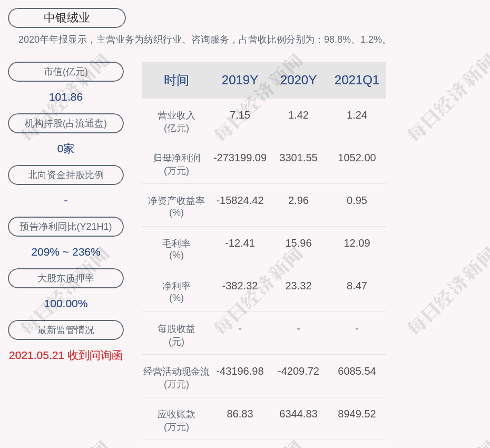Select the 大股东质押率 label pill
Image resolution: width=490 pixels, height=448 pixels.
[x=66, y=278]
